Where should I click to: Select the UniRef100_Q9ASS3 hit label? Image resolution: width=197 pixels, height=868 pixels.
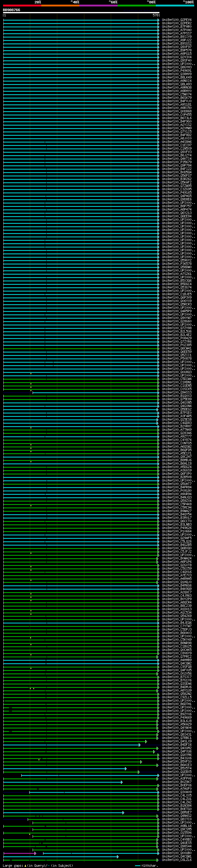pos(176,393)
